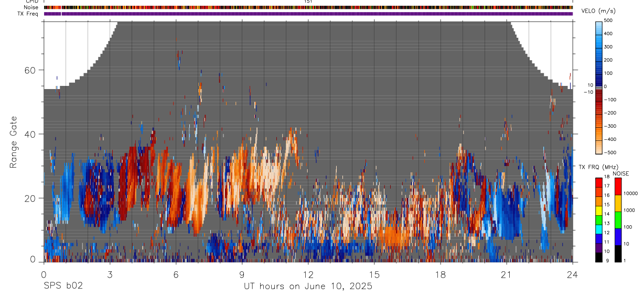The height and width of the screenshot is (297, 644).
Task: Click the "9" tick in the TX FRQ legend
Action: click(x=606, y=261)
